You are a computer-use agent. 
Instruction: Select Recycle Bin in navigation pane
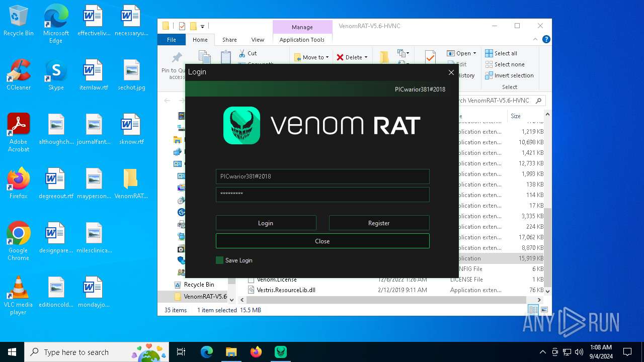(199, 285)
